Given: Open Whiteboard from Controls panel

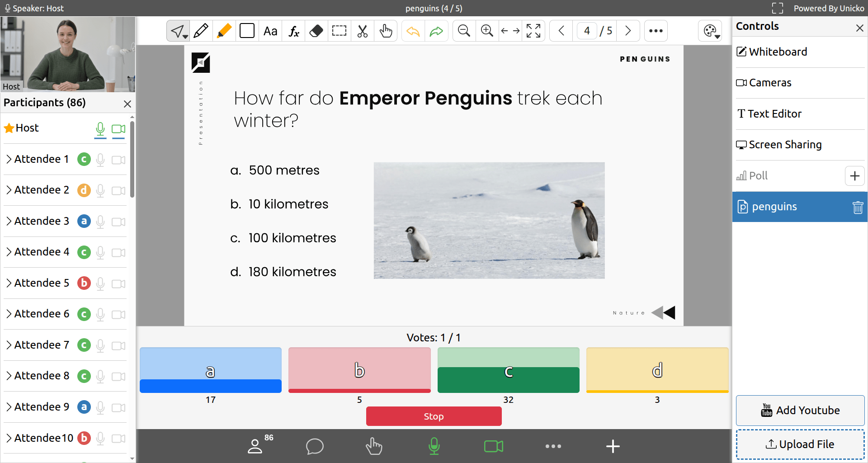Looking at the screenshot, I should 800,52.
